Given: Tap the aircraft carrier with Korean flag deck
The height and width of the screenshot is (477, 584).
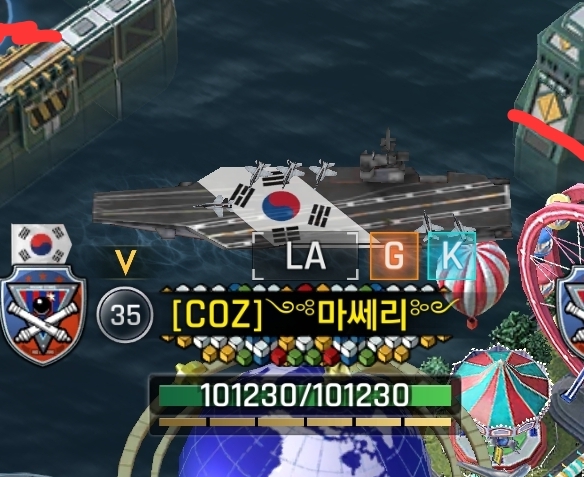Looking at the screenshot, I should [302, 203].
